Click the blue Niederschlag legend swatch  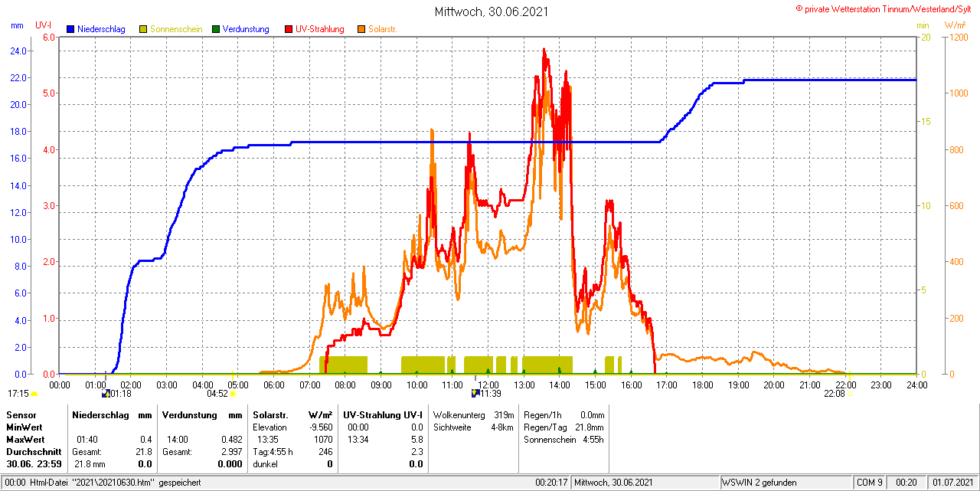click(x=70, y=29)
